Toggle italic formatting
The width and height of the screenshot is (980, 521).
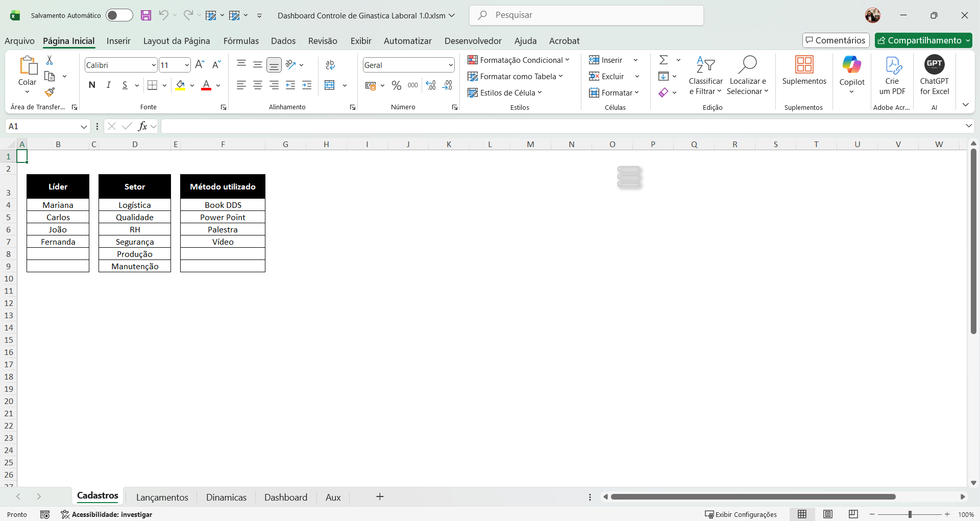108,85
